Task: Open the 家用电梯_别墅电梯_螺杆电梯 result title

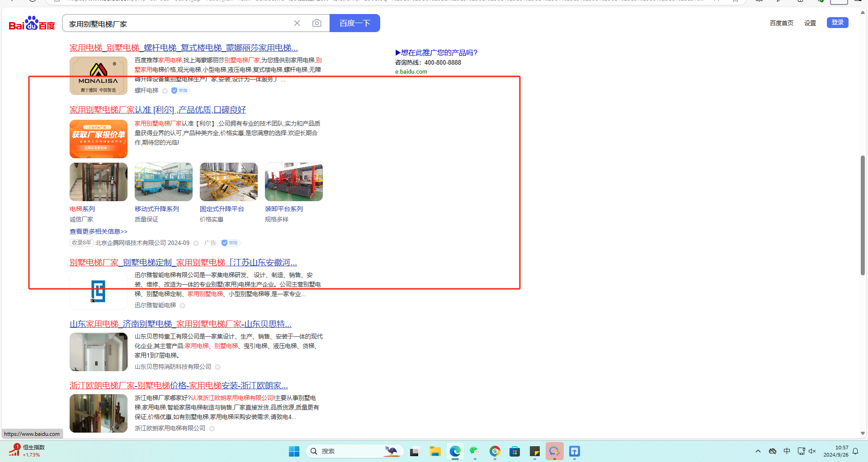Action: 184,48
